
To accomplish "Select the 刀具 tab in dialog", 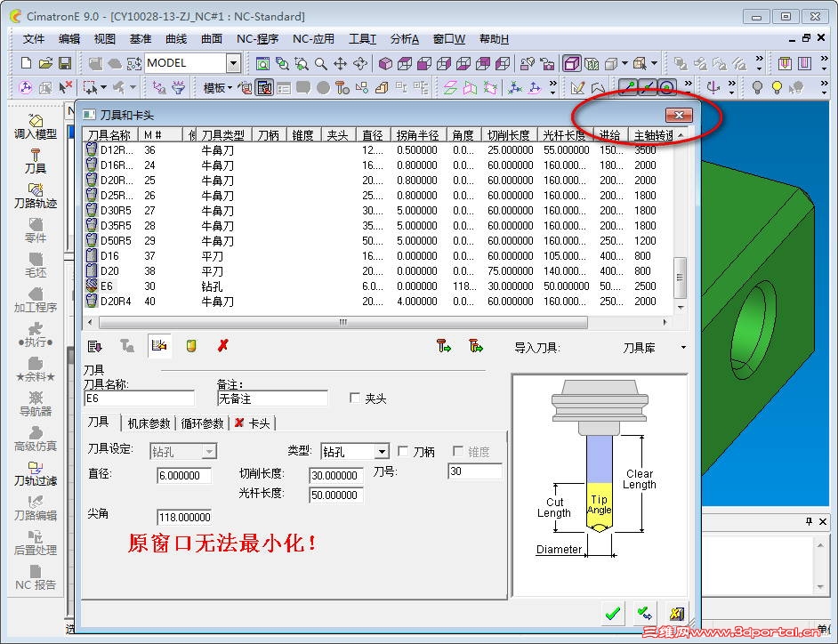I will point(99,423).
